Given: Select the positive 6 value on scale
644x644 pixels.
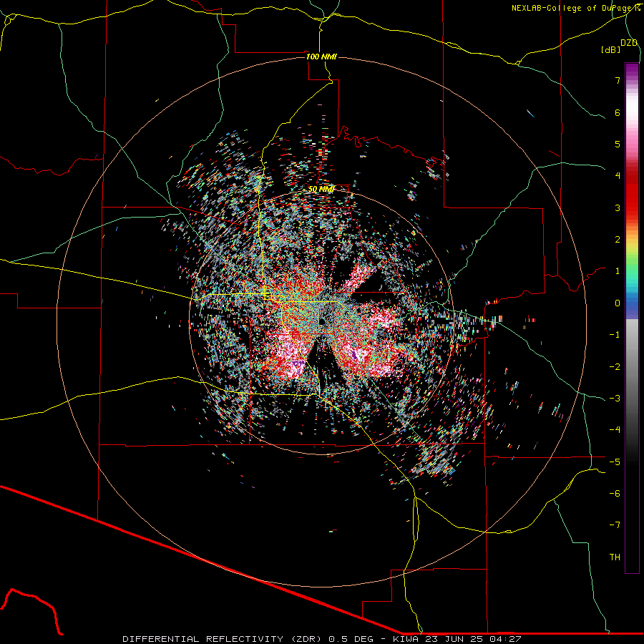Looking at the screenshot, I should pyautogui.click(x=618, y=112).
